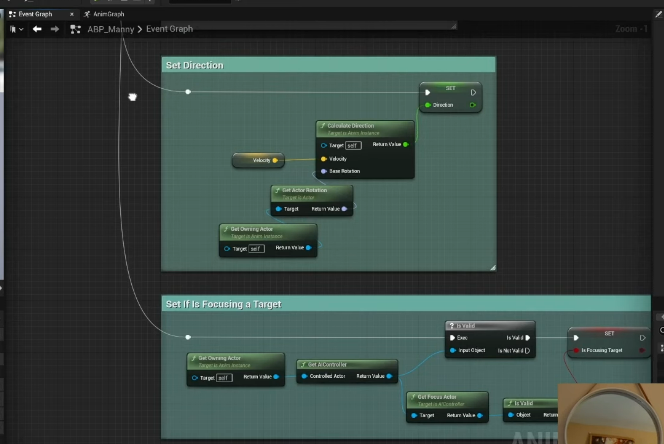
Task: Click the Is Not Valid exec output pin
Action: coord(527,351)
